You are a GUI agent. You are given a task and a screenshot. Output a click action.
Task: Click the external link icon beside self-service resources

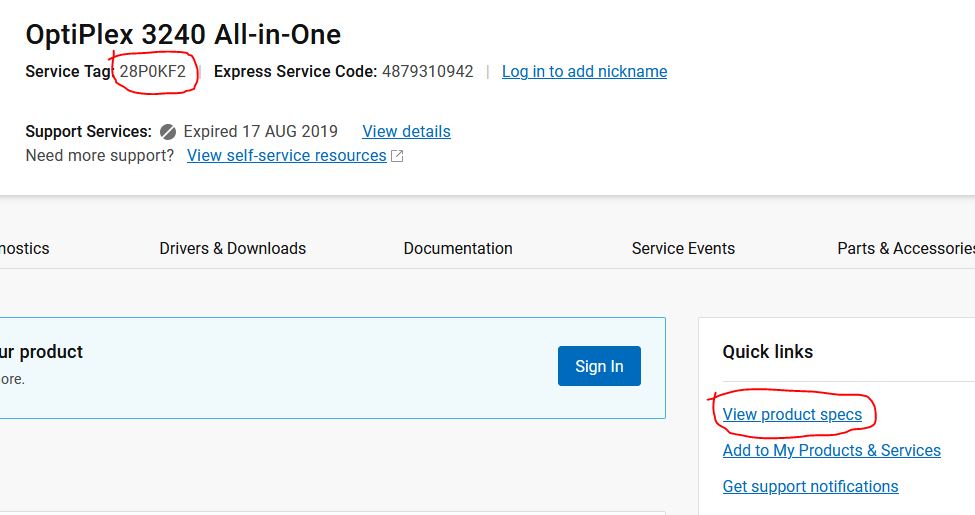pos(397,156)
